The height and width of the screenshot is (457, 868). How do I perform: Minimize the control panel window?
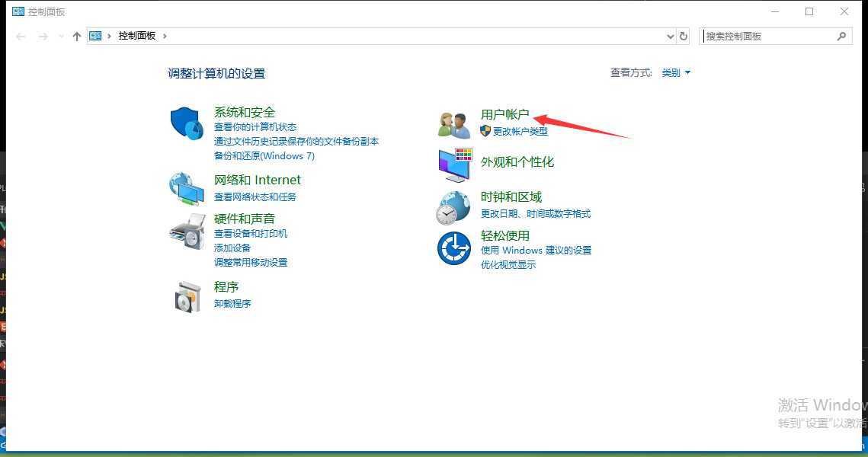[775, 11]
